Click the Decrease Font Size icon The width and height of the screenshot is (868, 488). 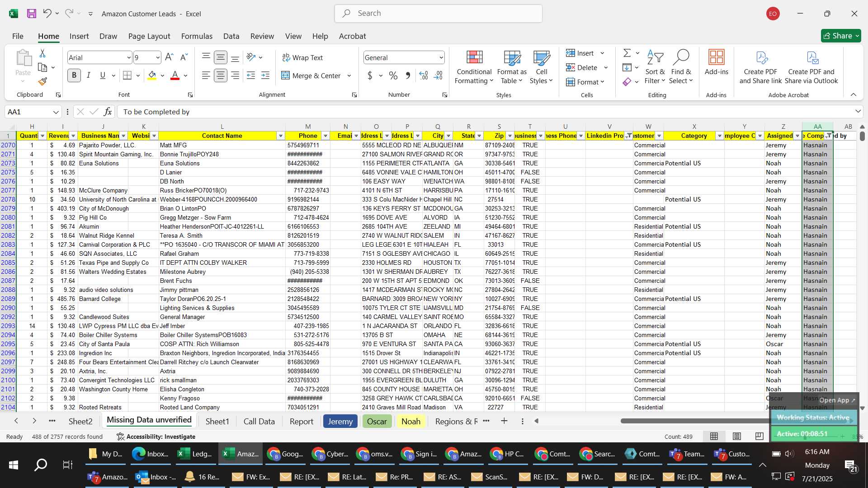tap(184, 57)
